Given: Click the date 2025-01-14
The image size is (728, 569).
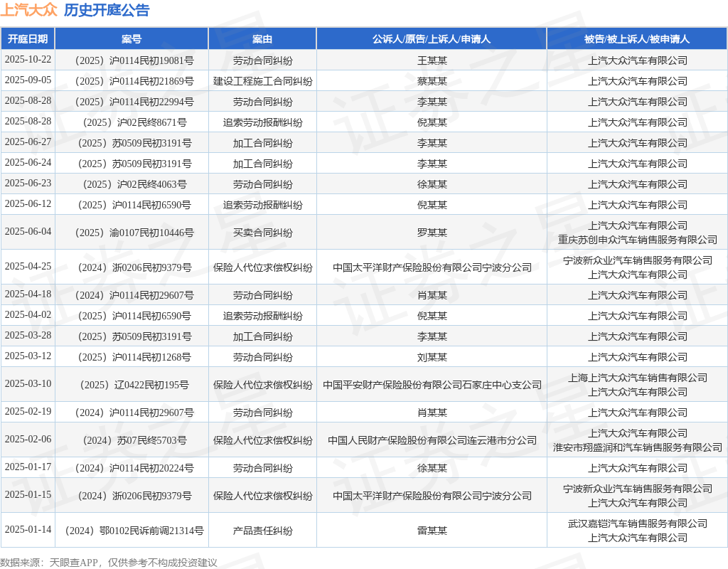Looking at the screenshot, I should (x=28, y=529).
